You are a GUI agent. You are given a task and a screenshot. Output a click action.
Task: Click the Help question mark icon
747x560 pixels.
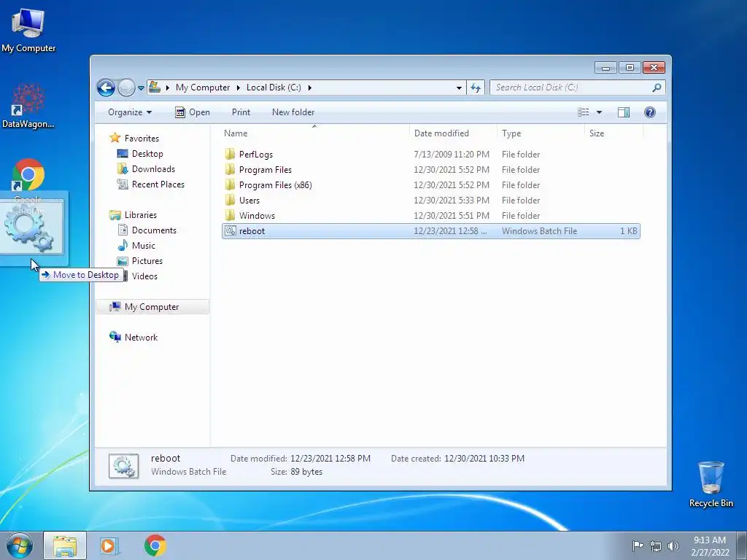(x=650, y=112)
